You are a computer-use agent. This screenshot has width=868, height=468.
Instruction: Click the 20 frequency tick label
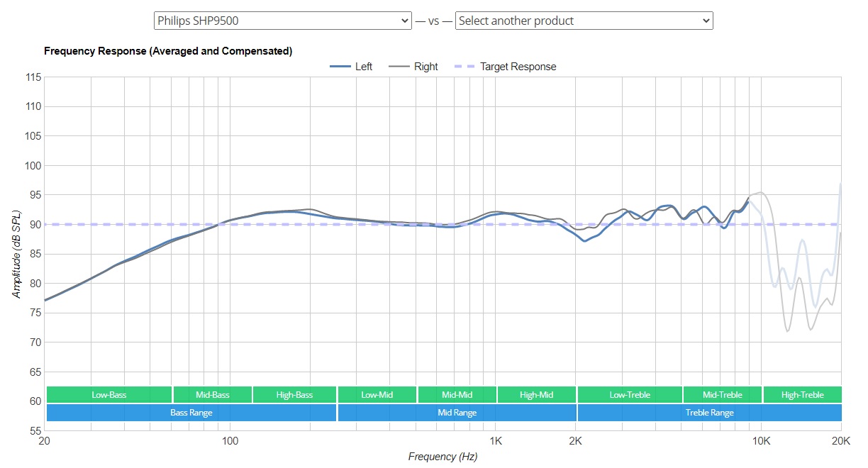(44, 440)
